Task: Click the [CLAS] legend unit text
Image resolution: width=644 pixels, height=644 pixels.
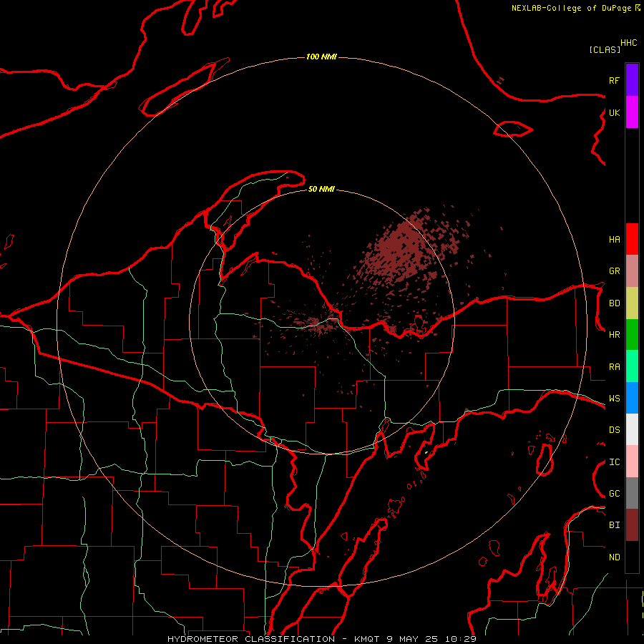Action: (605, 49)
